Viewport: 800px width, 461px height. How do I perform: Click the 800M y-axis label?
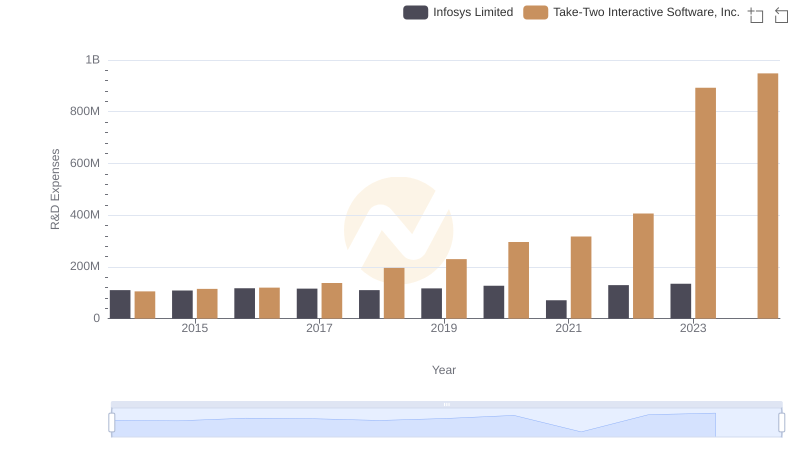[85, 111]
